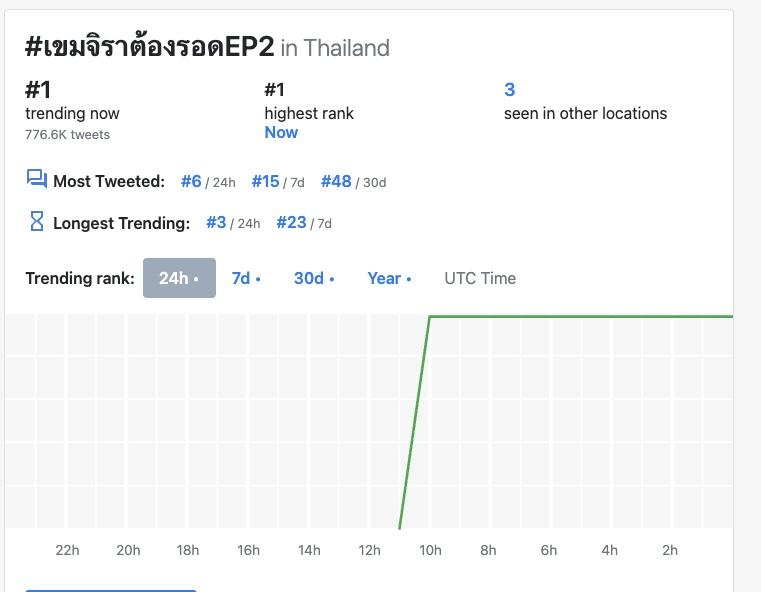Viewport: 761px width, 592px height.
Task: Open Most Tweeted #15 7d ranking
Action: 278,181
